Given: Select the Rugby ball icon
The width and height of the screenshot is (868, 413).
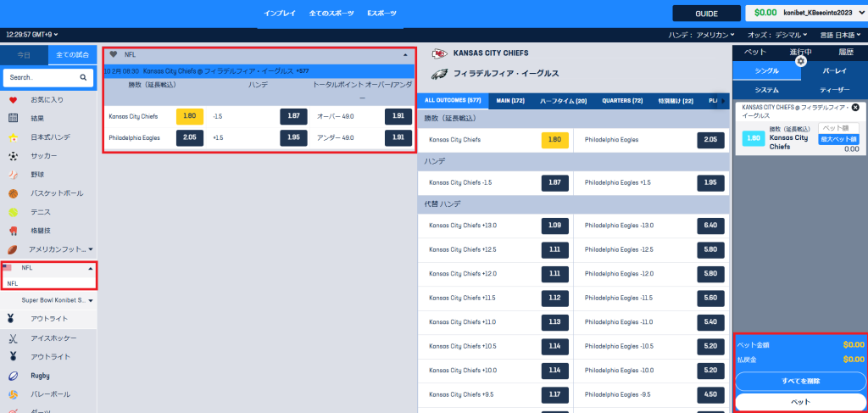Looking at the screenshot, I should (14, 376).
